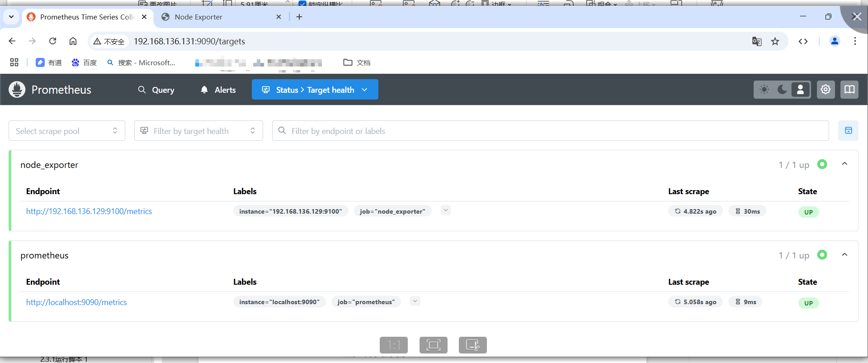Viewport: 868px width, 363px height.
Task: Open Status Target health dropdown menu
Action: [315, 90]
